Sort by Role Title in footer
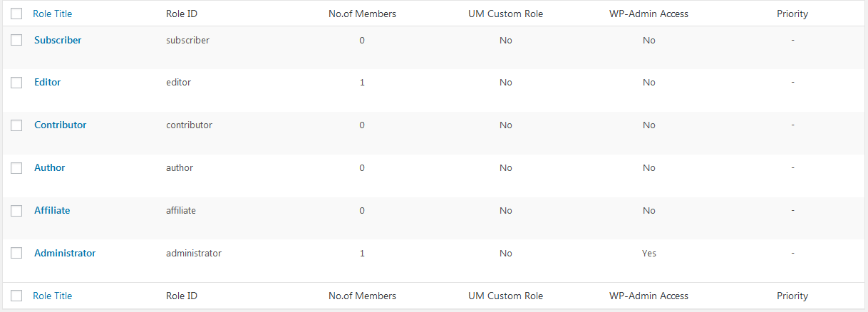Image resolution: width=868 pixels, height=312 pixels. tap(53, 296)
